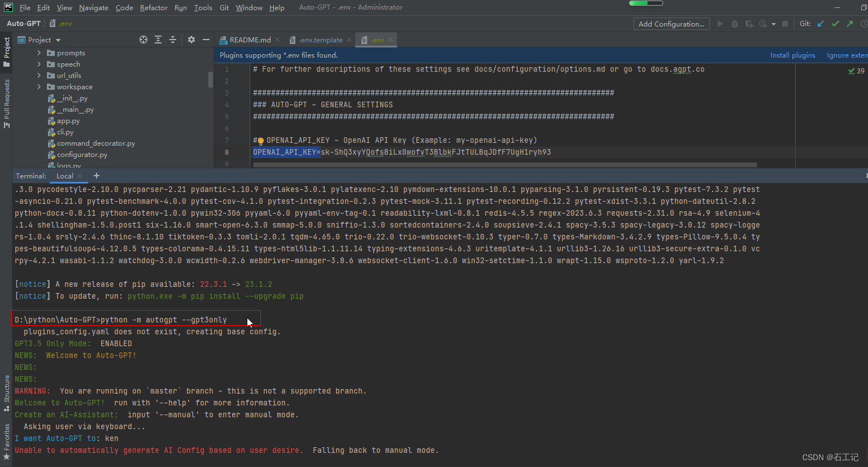Click Run with Coverage icon
The width and height of the screenshot is (868, 467).
click(749, 24)
